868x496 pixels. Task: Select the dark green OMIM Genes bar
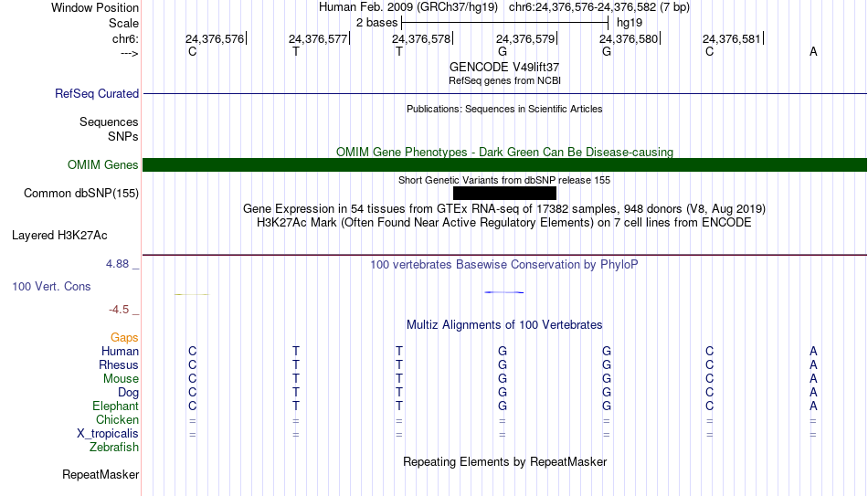504,164
